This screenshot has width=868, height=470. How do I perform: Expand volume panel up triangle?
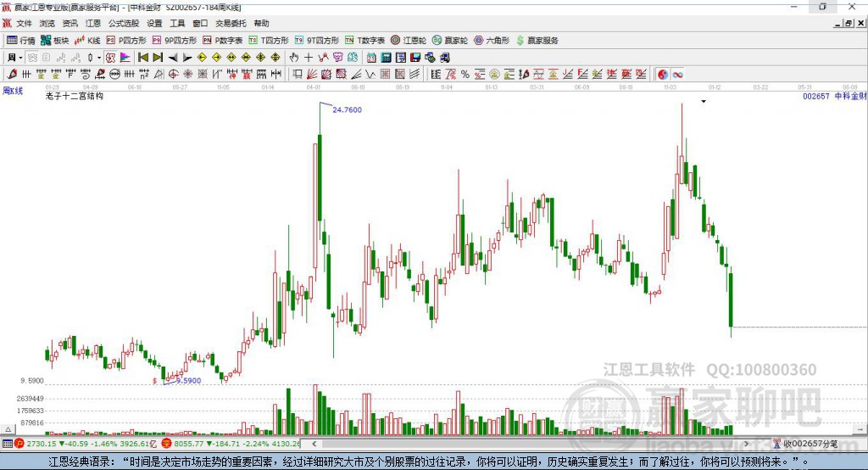(x=8, y=429)
